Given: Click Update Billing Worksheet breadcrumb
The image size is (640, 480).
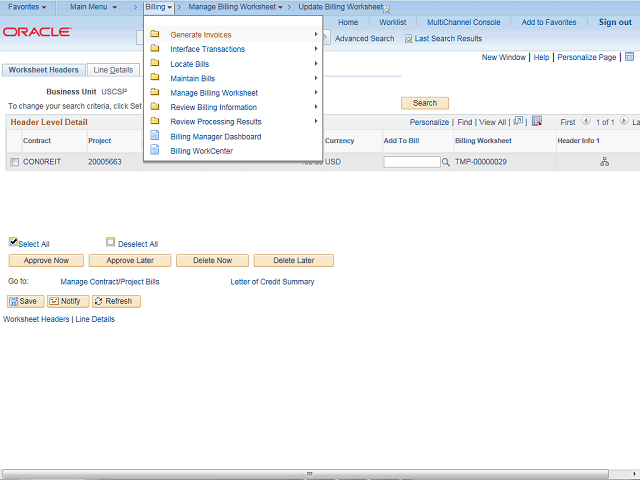Looking at the screenshot, I should pos(341,7).
